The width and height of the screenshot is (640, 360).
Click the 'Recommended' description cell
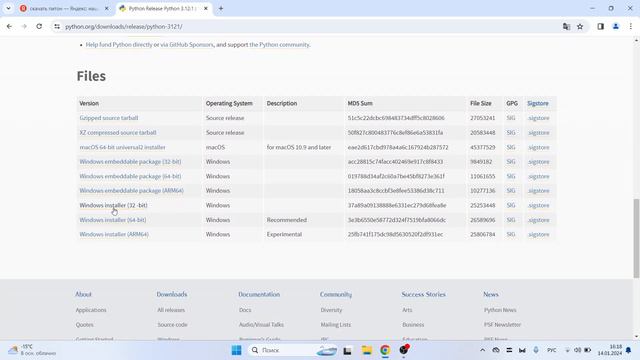point(287,220)
